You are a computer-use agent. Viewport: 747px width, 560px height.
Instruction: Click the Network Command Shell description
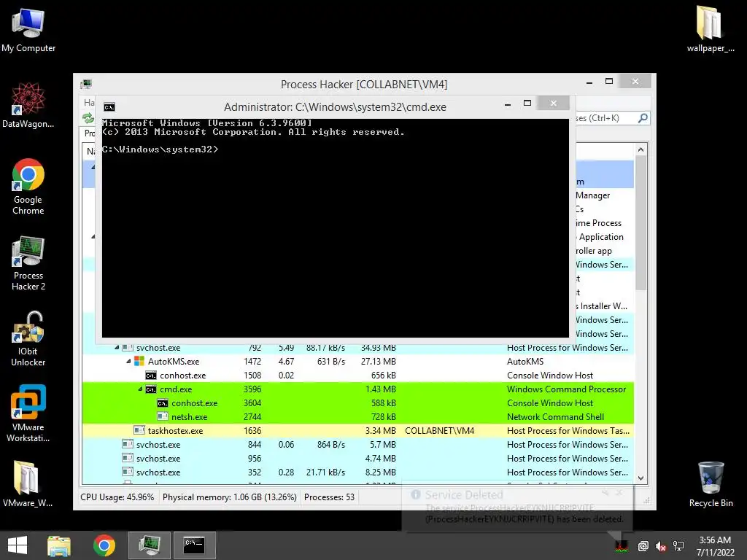[555, 416]
